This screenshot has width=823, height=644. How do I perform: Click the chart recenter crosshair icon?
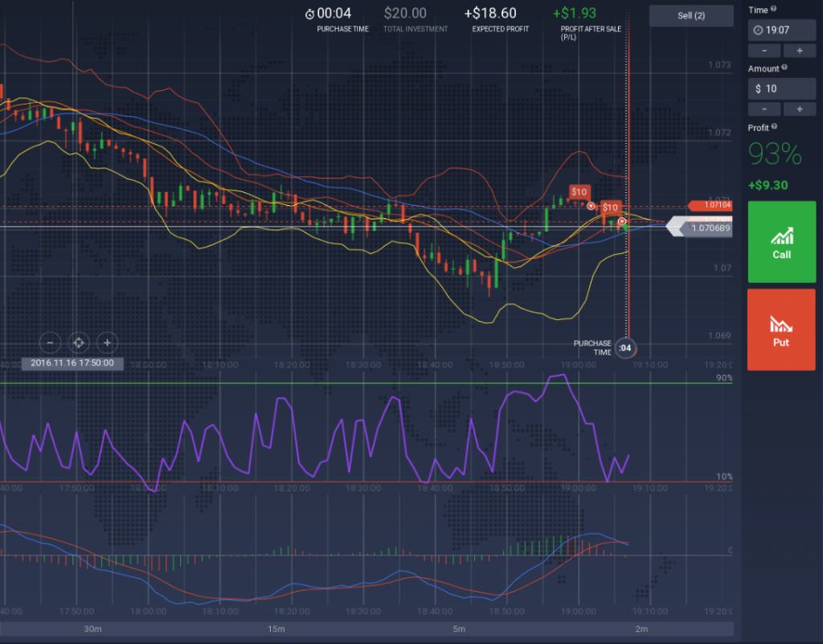click(78, 343)
